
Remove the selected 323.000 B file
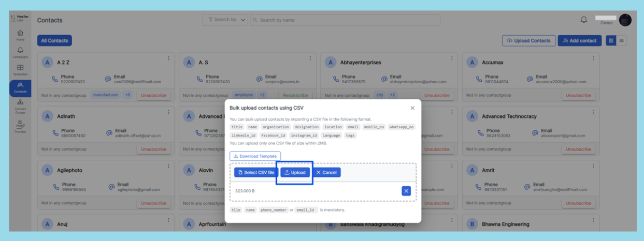(x=406, y=191)
